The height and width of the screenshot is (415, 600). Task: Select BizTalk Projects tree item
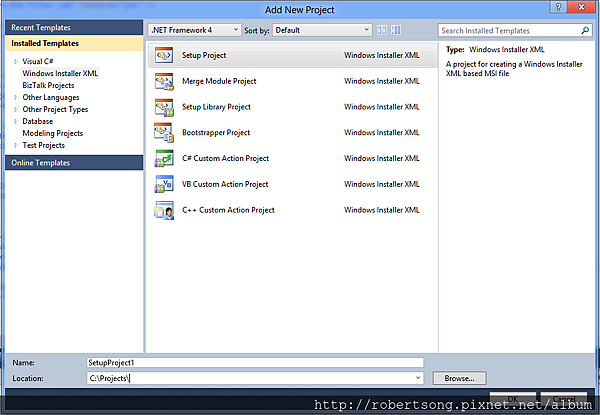(48, 85)
